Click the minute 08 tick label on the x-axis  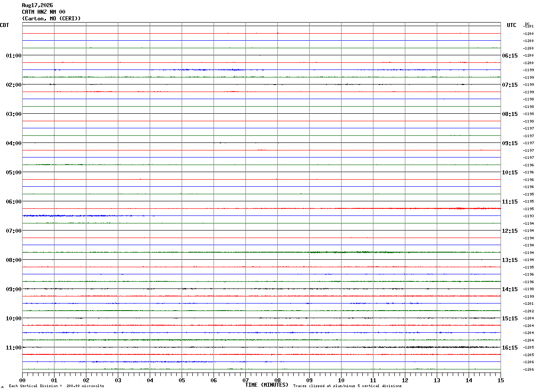[x=277, y=380]
